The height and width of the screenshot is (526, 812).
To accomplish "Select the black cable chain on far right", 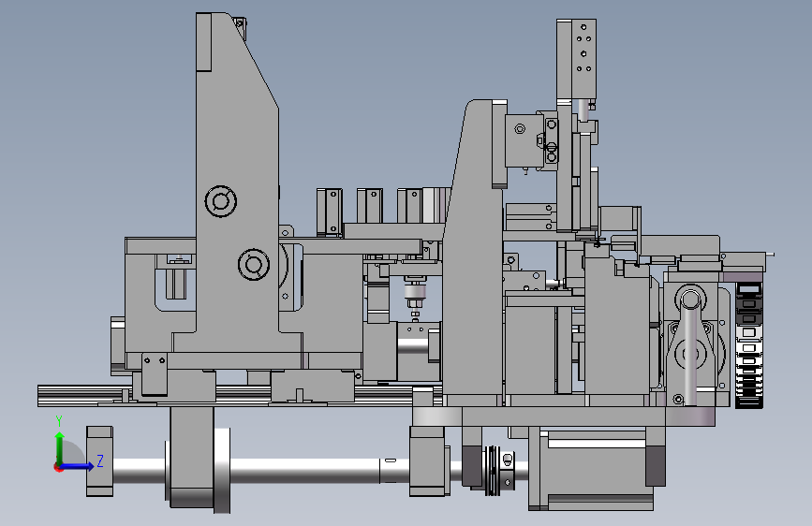I will (x=749, y=345).
